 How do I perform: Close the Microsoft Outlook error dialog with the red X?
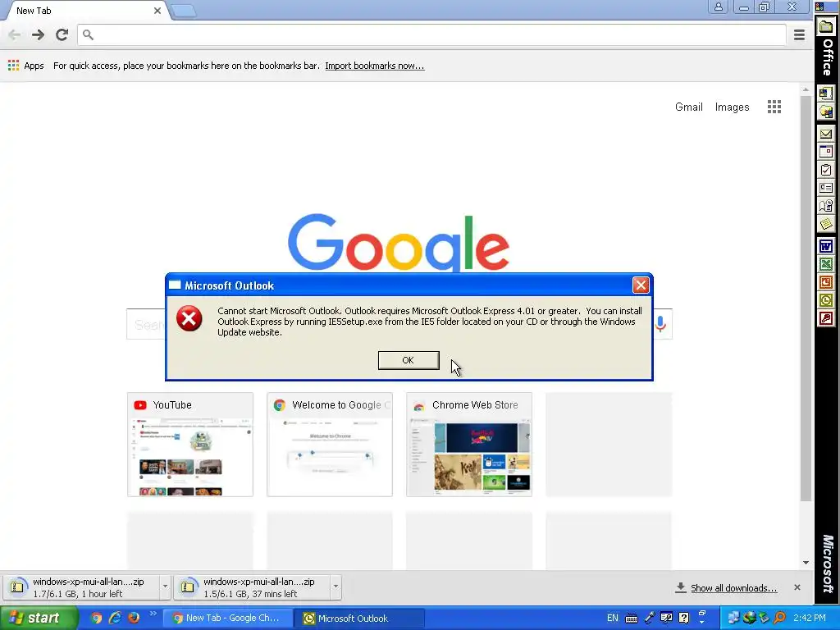point(641,285)
